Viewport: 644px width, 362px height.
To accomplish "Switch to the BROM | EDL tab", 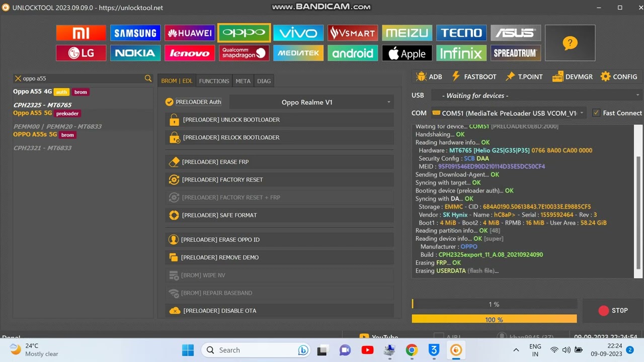I will [177, 81].
